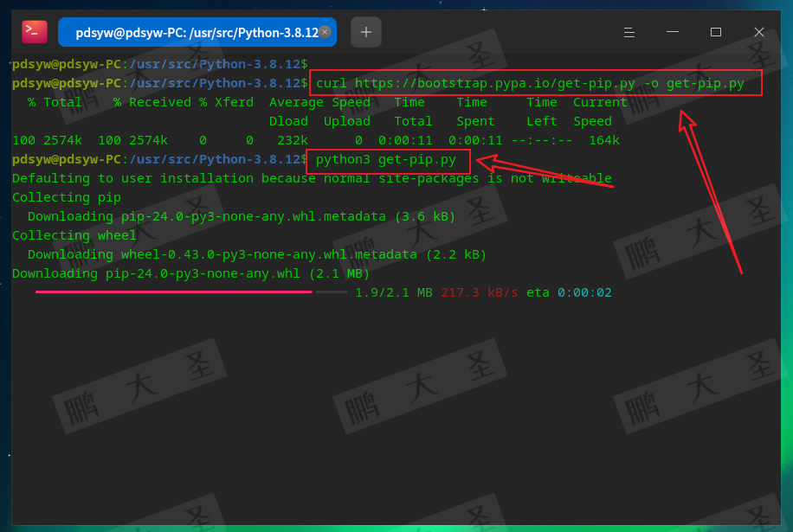793x532 pixels.
Task: Click the pink download progress bar
Action: [x=173, y=292]
